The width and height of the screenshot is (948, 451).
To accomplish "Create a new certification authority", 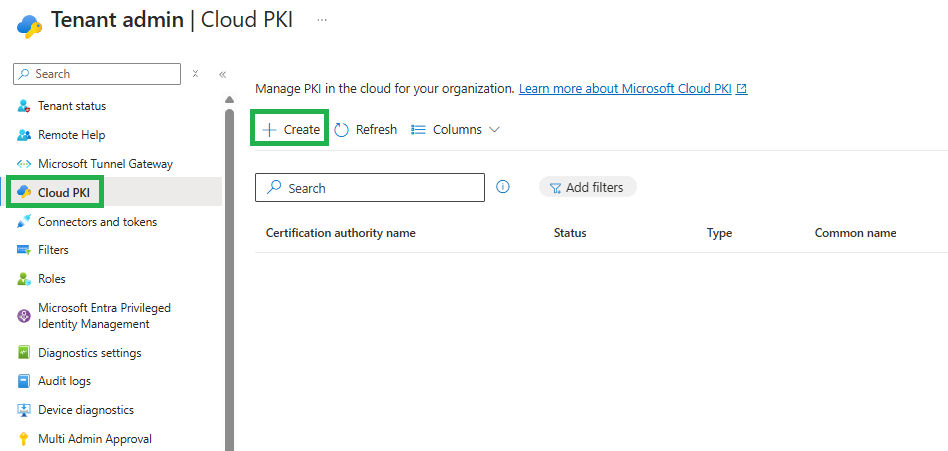I will pos(290,130).
